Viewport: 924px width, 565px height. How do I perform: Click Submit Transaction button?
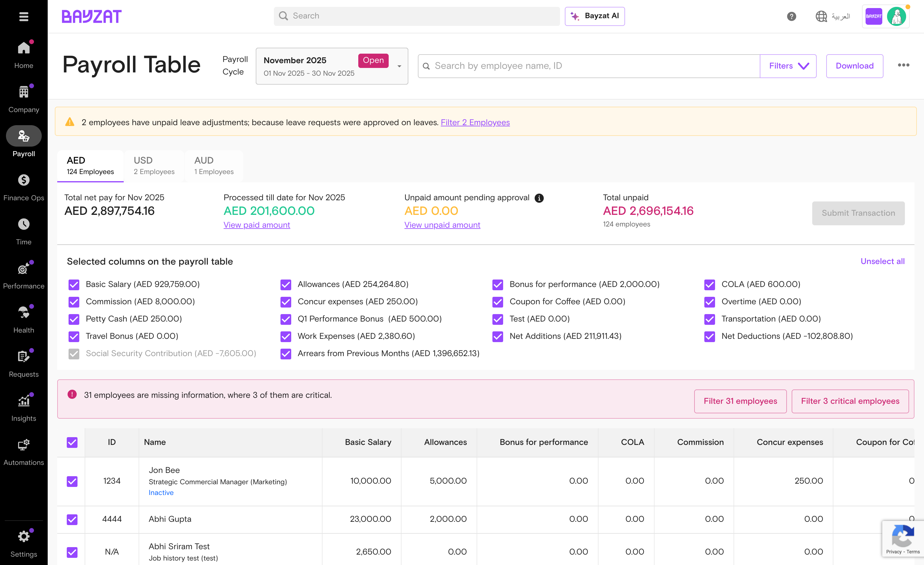tap(858, 213)
